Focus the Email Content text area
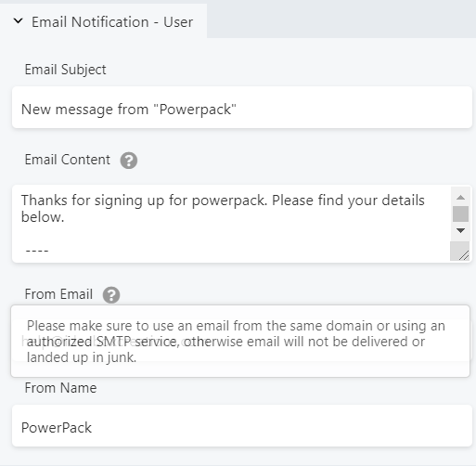This screenshot has width=476, height=466. click(231, 224)
